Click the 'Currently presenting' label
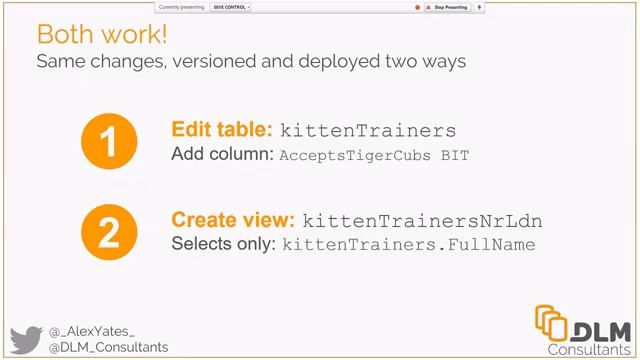Image resolution: width=640 pixels, height=360 pixels. click(x=181, y=7)
